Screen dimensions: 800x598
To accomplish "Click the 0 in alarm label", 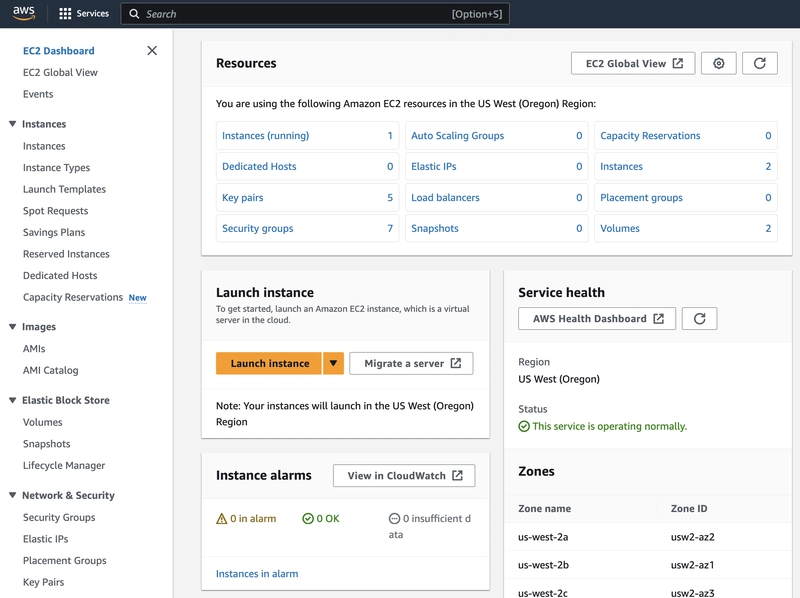I will point(253,518).
